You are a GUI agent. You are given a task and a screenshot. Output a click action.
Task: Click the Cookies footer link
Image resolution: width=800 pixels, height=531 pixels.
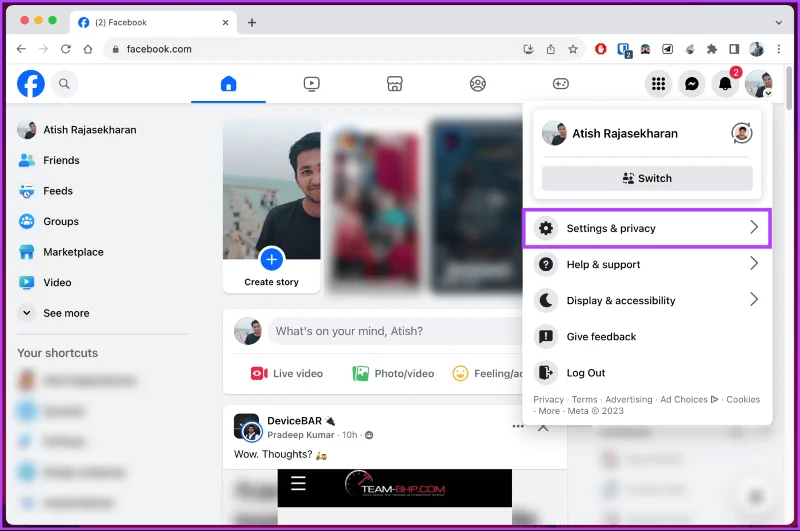pyautogui.click(x=743, y=399)
